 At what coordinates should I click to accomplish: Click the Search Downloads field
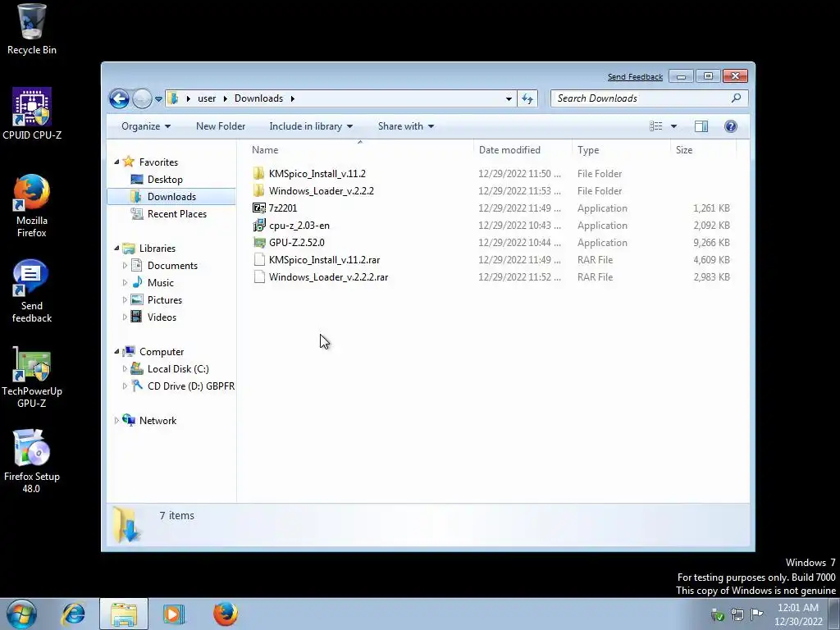(x=650, y=98)
